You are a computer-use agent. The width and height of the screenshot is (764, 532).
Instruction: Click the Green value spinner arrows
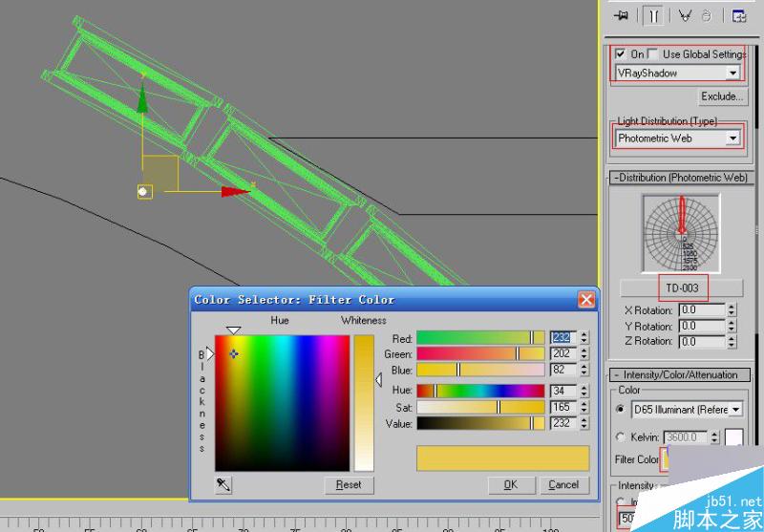coord(584,353)
